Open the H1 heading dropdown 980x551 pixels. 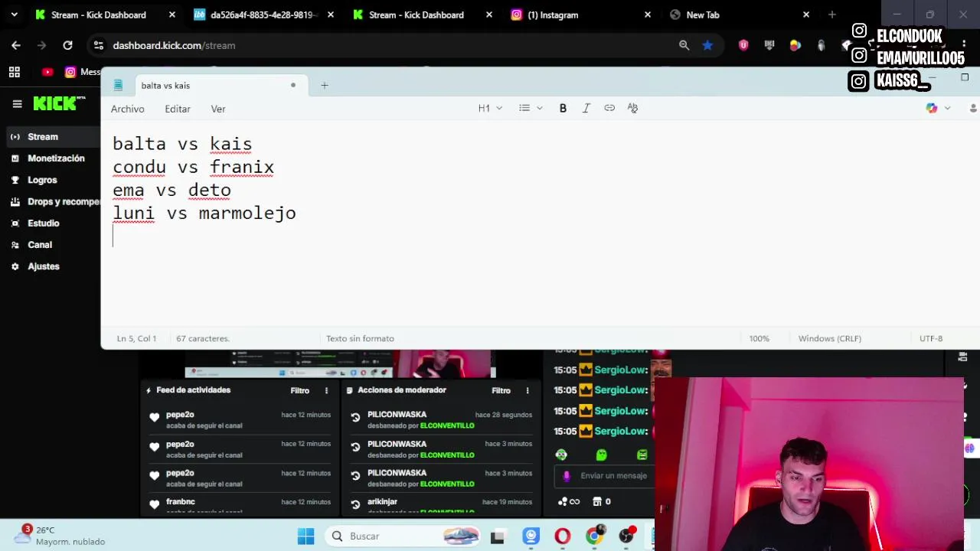[490, 109]
